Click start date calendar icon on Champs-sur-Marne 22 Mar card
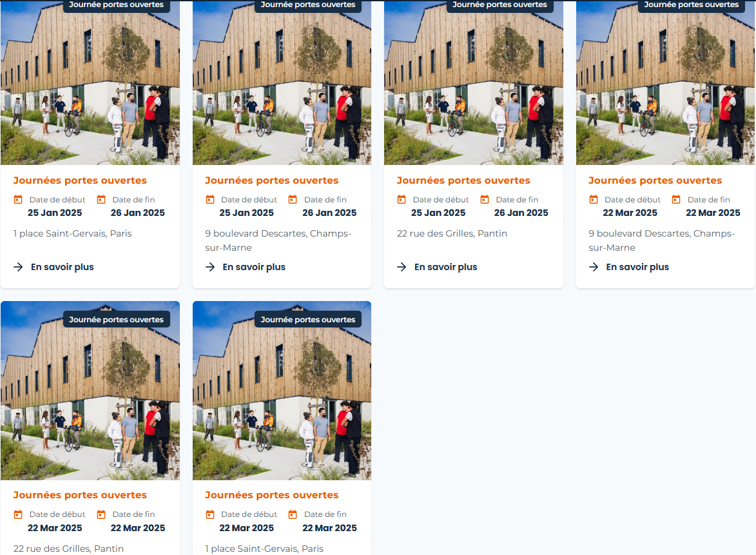The height and width of the screenshot is (555, 756). click(x=594, y=199)
